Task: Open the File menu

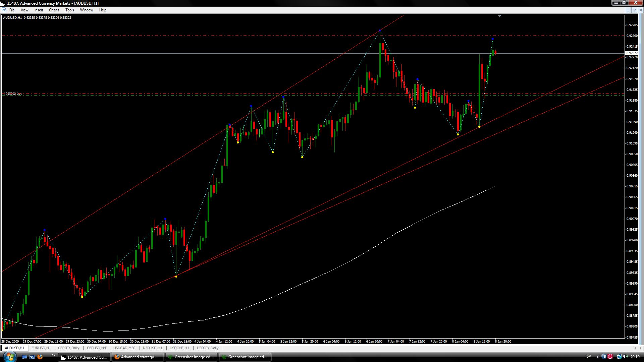Action: pos(12,10)
